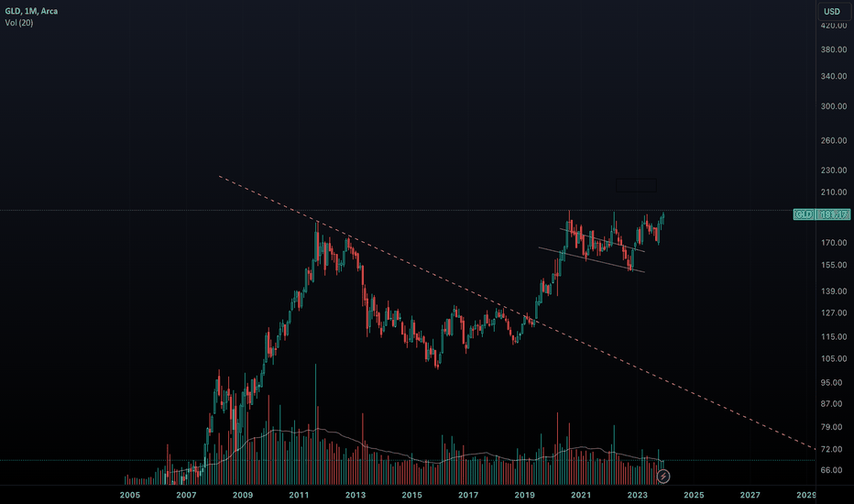Click the 2007 label on time axis
This screenshot has width=854, height=504.
186,495
